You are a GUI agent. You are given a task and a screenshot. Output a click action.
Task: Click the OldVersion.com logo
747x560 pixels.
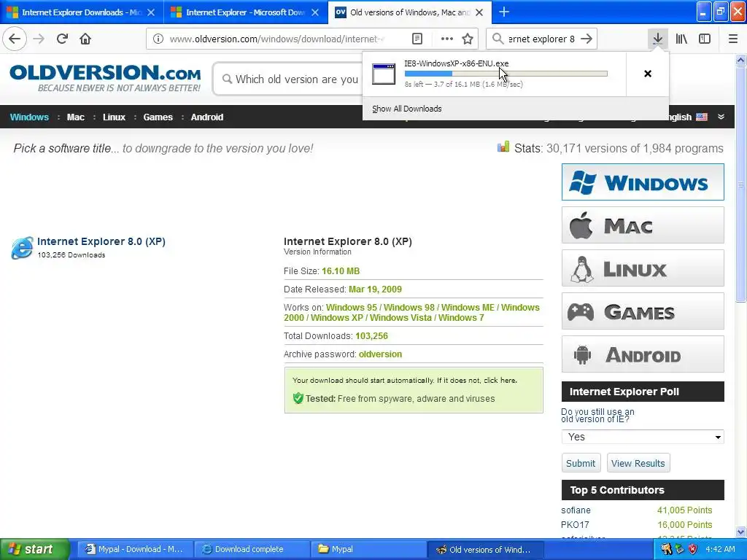click(105, 78)
